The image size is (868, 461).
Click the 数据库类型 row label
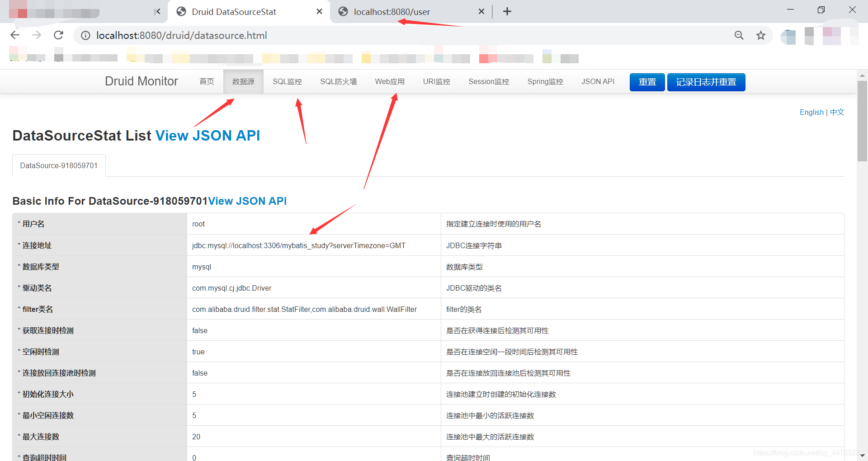click(41, 267)
